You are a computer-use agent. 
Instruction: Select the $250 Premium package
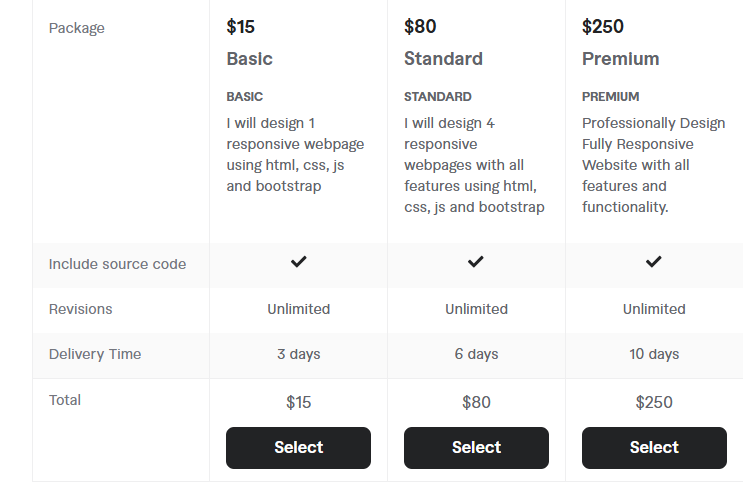pyautogui.click(x=654, y=448)
